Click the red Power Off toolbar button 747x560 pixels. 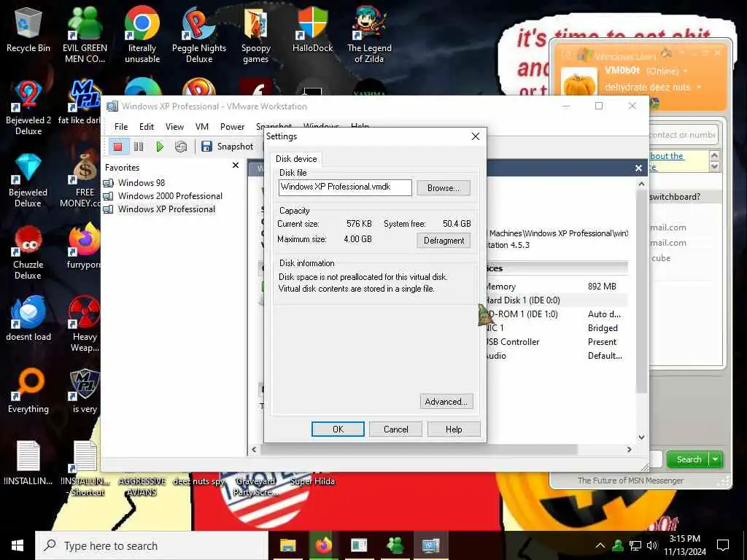coord(117,147)
